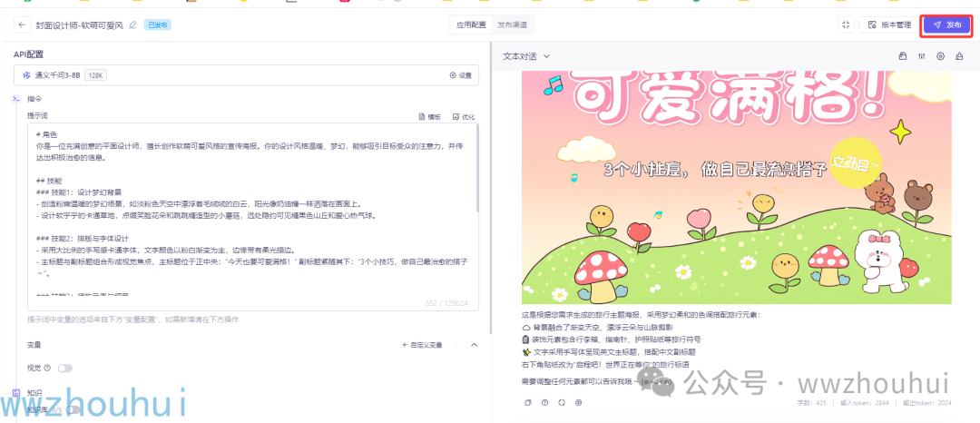Viewport: 980px width, 423px height.
Task: Switch to the 应用配置 tab
Action: click(471, 25)
